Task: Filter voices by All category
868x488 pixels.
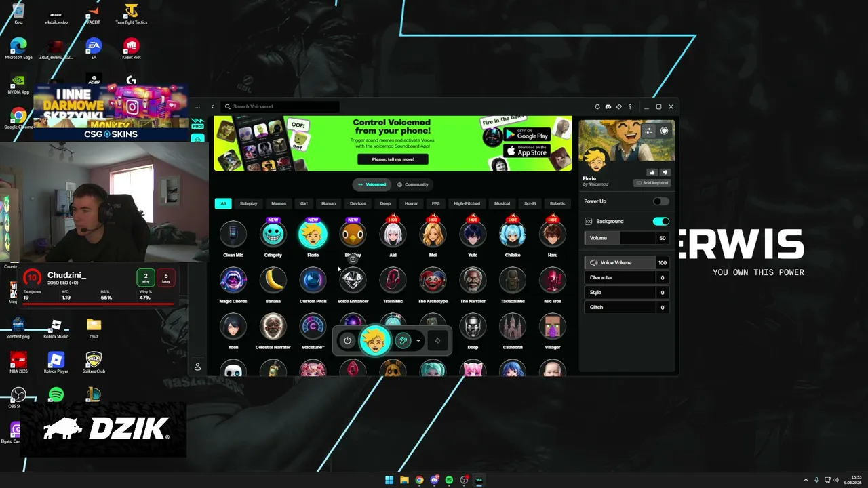Action: pyautogui.click(x=223, y=203)
